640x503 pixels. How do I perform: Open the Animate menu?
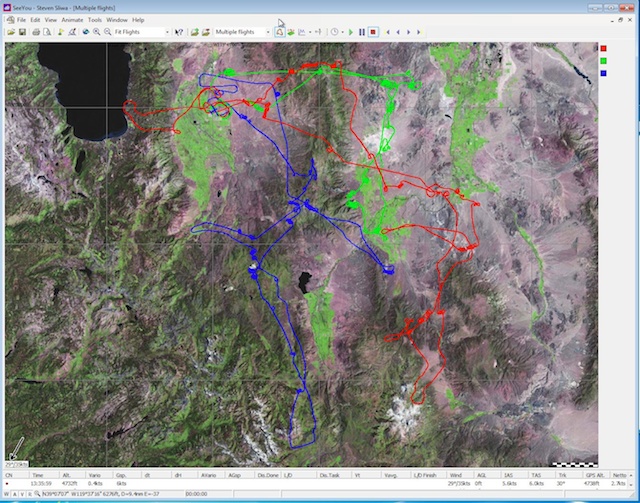pos(73,20)
